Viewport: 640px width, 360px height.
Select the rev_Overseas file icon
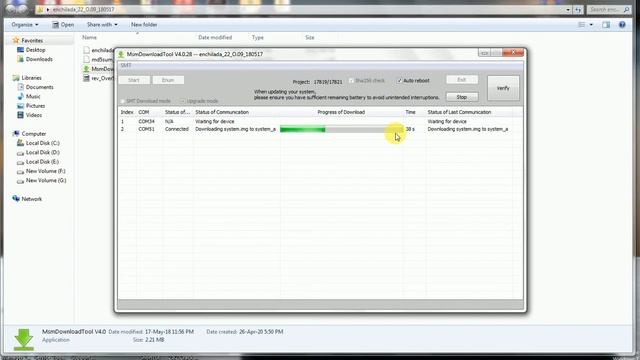pyautogui.click(x=86, y=78)
